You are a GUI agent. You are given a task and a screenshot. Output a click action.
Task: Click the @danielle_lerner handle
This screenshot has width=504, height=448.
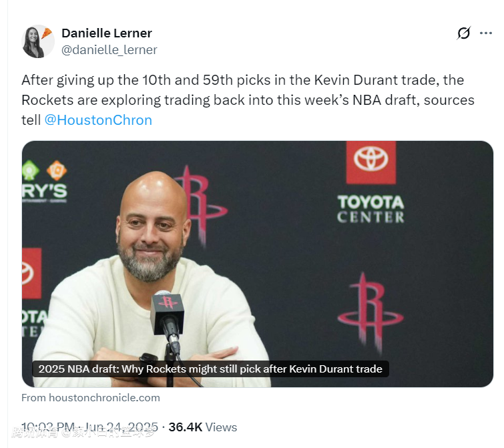click(x=109, y=50)
